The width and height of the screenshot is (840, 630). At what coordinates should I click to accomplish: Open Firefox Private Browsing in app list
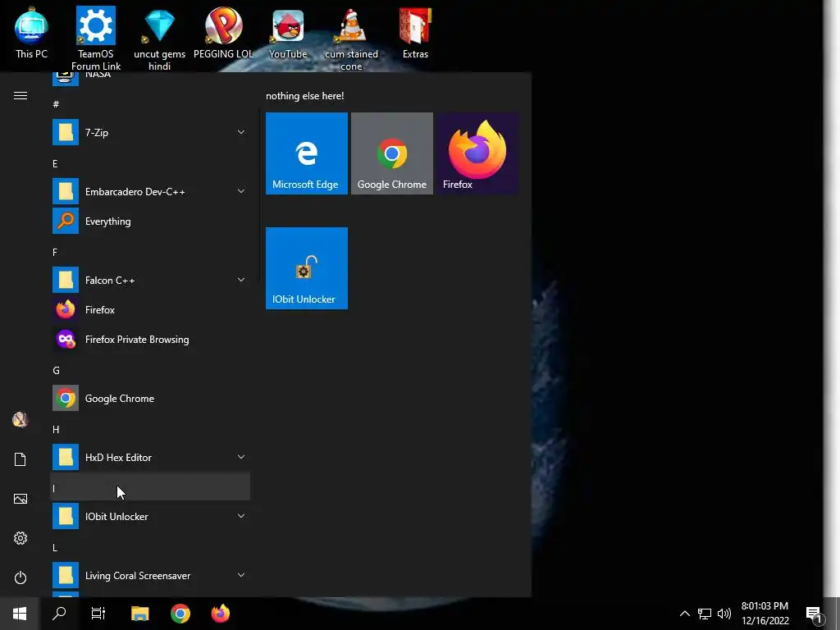[x=150, y=339]
